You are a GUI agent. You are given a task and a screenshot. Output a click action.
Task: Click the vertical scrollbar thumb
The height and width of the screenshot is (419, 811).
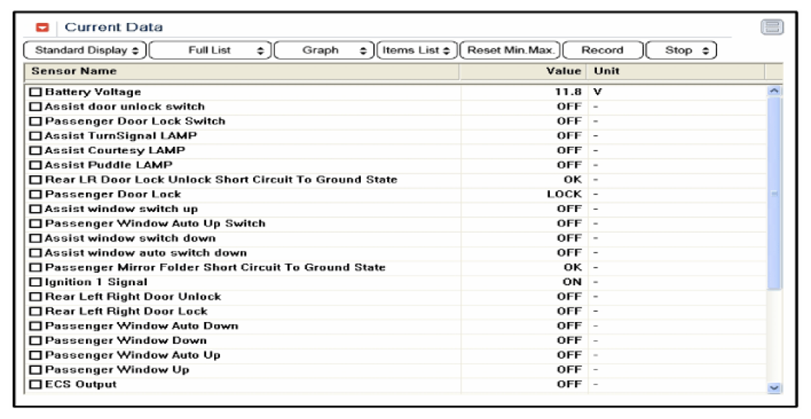773,190
